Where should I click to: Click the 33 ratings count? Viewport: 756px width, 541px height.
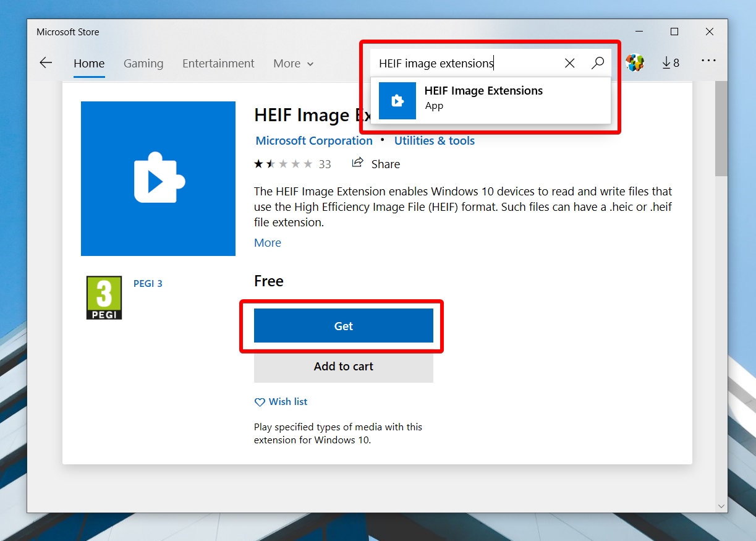[x=325, y=164]
